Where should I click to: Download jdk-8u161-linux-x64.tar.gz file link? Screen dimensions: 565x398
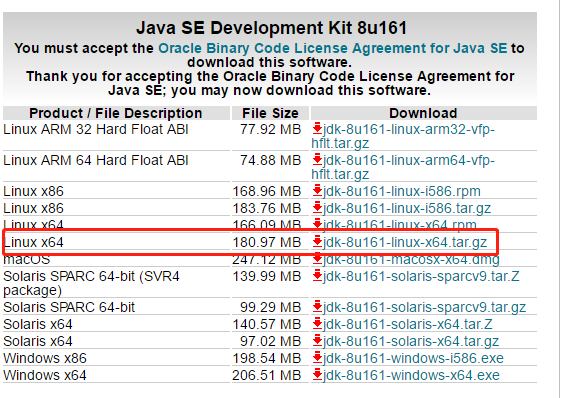405,242
